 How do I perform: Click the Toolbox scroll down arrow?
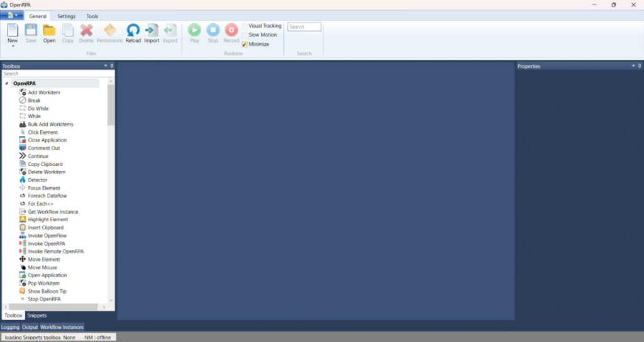pos(111,301)
